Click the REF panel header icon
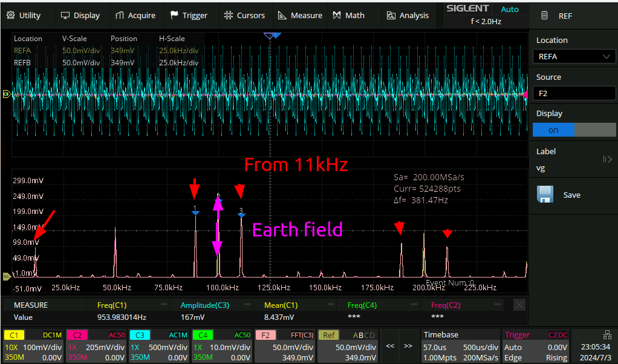Viewport: 618px width, 364px height. 544,16
